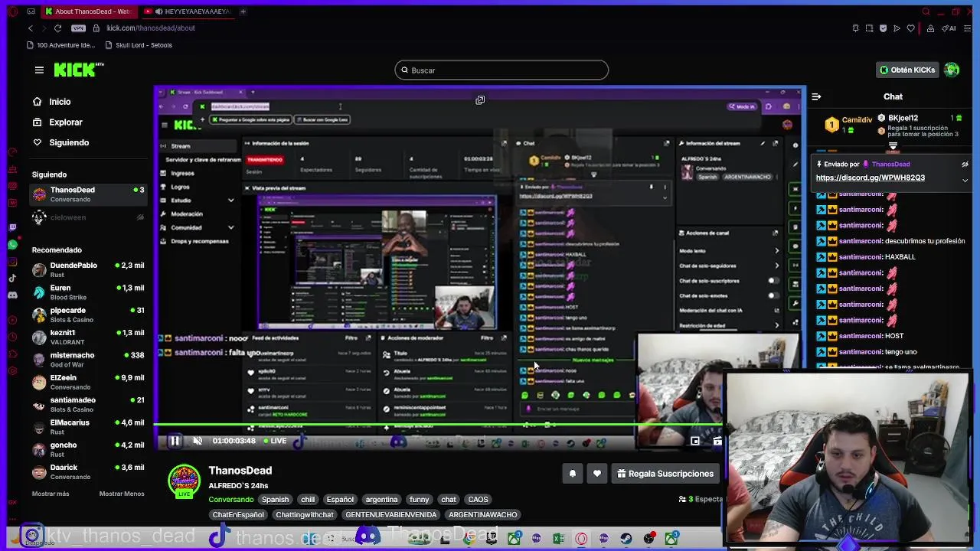This screenshot has height=551, width=980.
Task: Select the Spanish tag
Action: click(276, 500)
